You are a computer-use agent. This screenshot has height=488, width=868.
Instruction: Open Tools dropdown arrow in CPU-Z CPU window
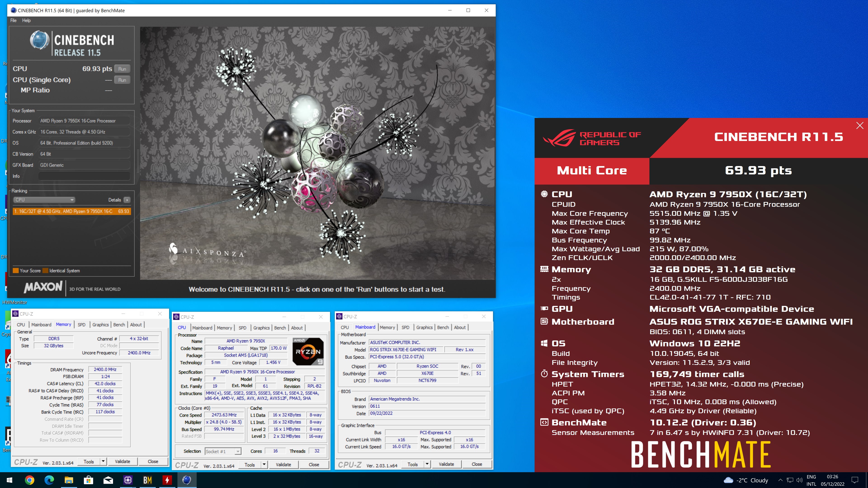(x=264, y=465)
